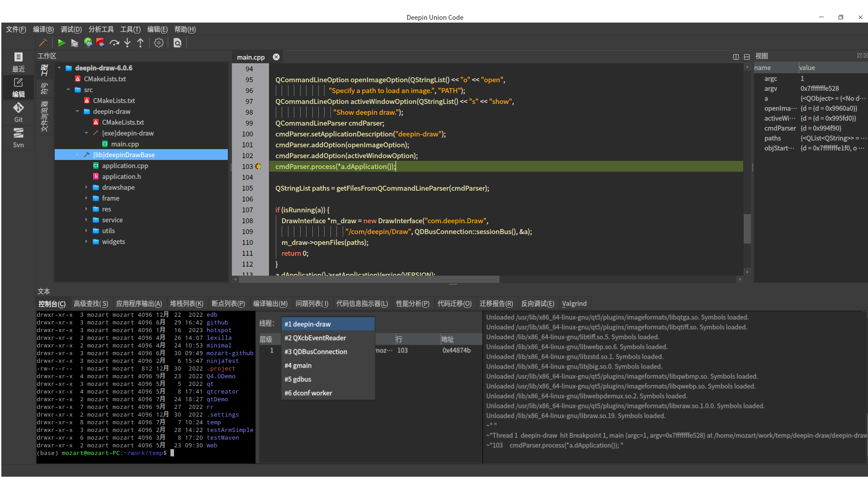Click the stop debugging red bug icon
The width and height of the screenshot is (868, 488).
[x=100, y=42]
